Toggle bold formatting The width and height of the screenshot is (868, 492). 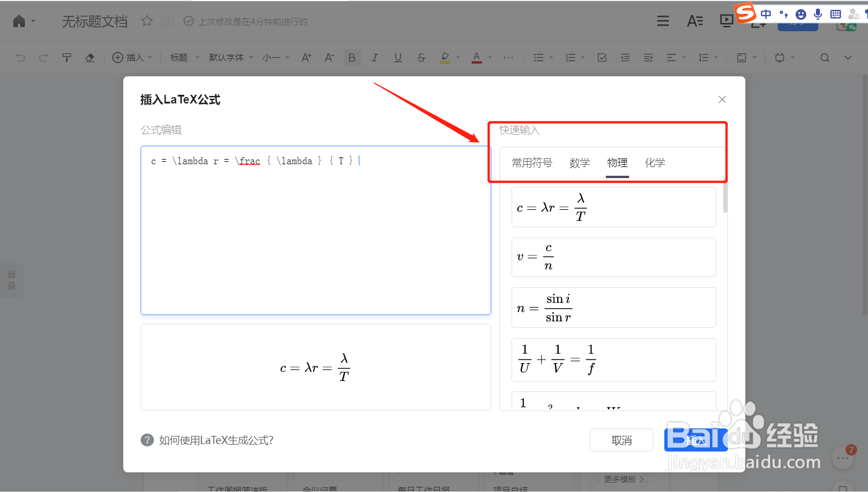pyautogui.click(x=352, y=57)
